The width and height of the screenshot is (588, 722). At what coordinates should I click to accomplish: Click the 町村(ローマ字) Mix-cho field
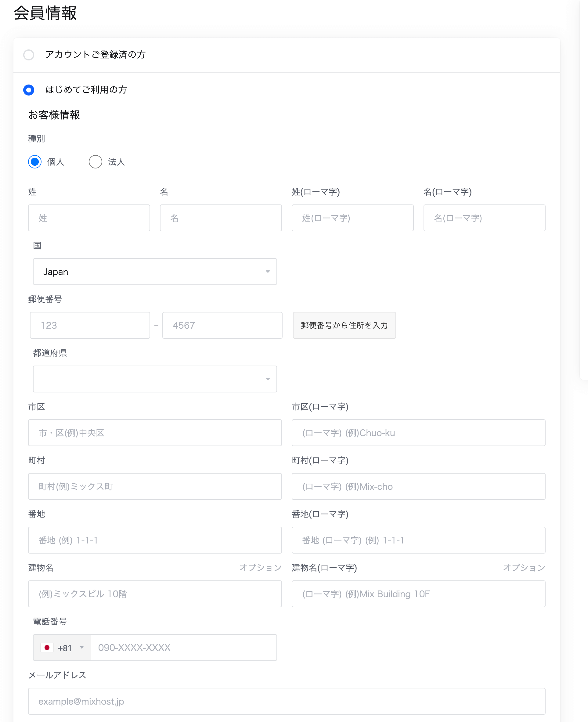[x=419, y=486]
